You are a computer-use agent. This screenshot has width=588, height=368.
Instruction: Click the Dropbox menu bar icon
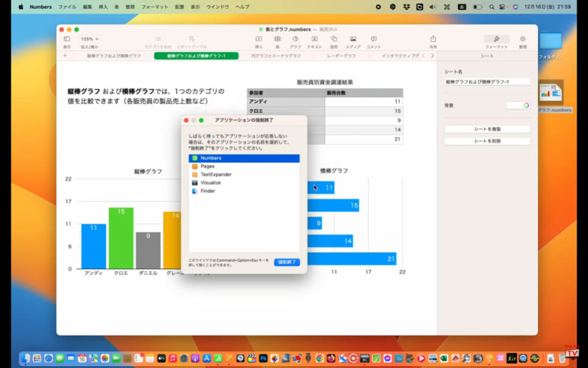pos(406,7)
